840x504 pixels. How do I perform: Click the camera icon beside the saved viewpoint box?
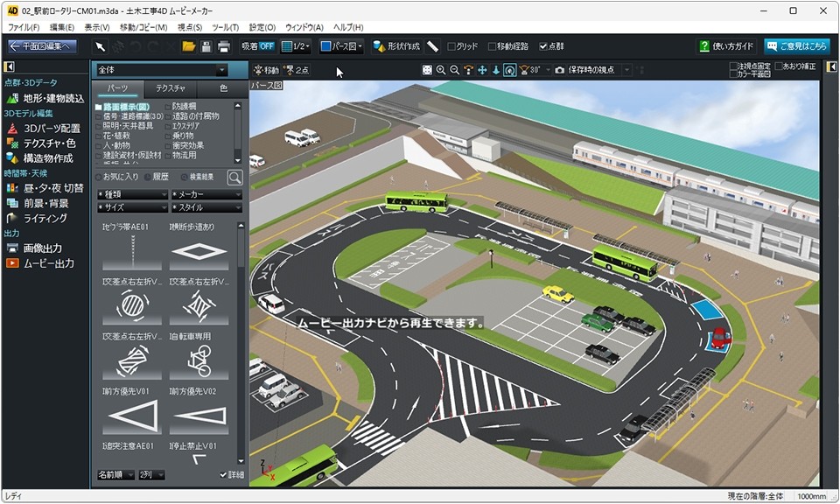(559, 70)
